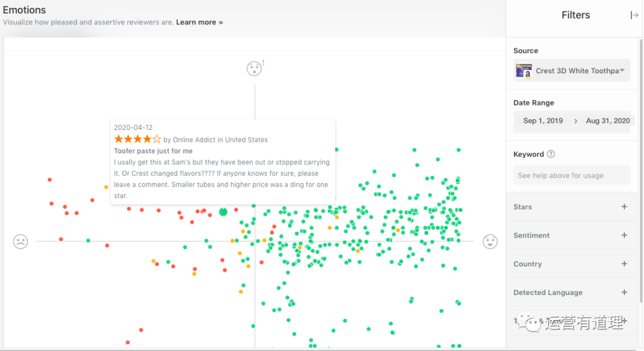The width and height of the screenshot is (644, 351).
Task: Click the Keyword help question mark icon
Action: (x=551, y=154)
